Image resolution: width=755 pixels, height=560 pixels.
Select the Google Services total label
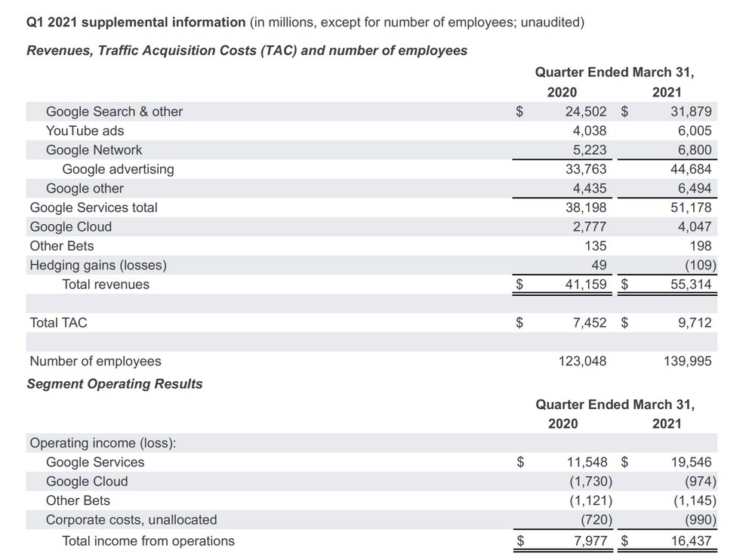pos(94,208)
